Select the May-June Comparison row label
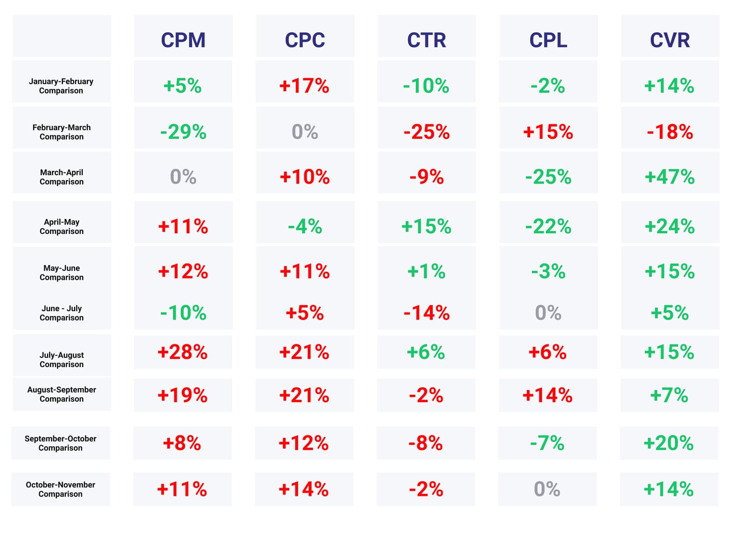756x552 pixels. point(61,272)
